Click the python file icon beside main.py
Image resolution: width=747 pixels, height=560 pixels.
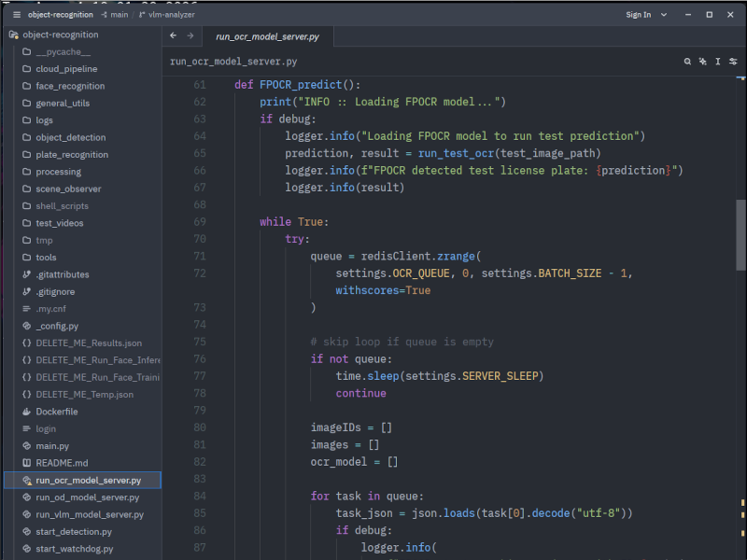pyautogui.click(x=27, y=446)
